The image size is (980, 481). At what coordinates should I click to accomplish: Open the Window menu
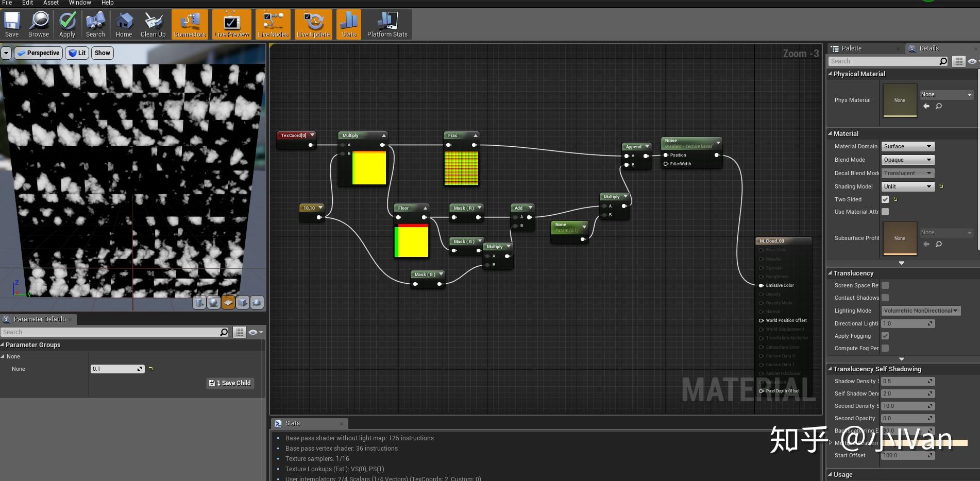pos(79,3)
